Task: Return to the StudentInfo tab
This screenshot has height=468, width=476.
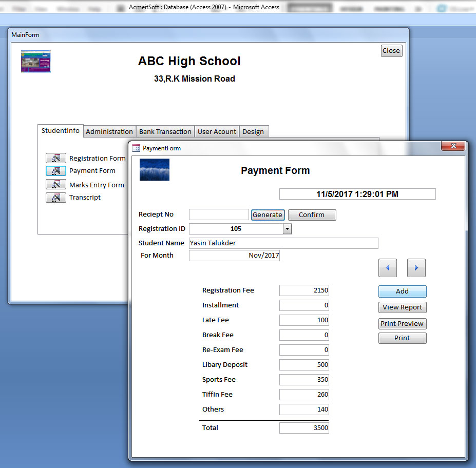Action: 60,130
